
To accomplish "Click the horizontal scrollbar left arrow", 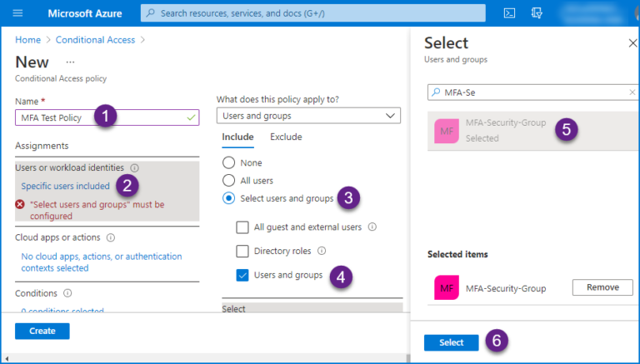I will [x=7, y=359].
